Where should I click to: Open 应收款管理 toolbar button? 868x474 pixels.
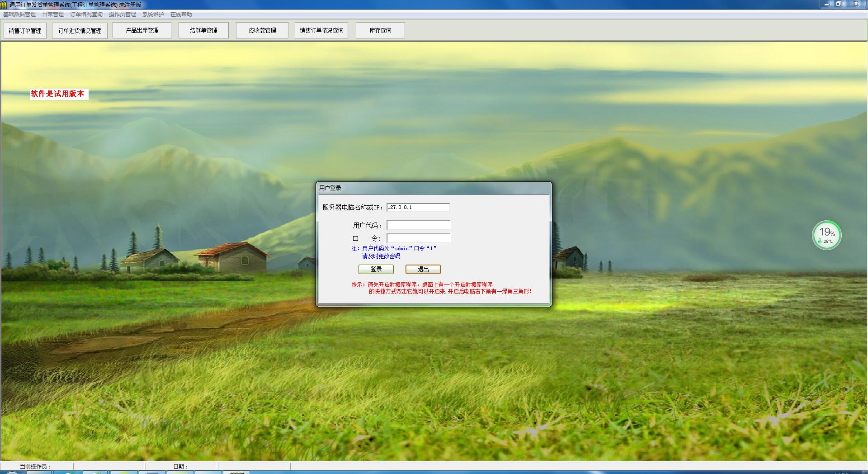(x=262, y=30)
